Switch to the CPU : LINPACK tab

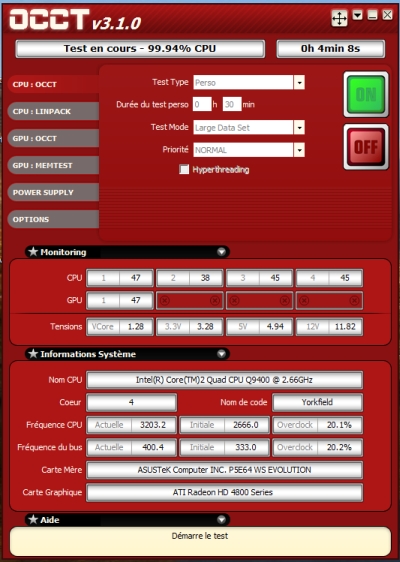coord(53,111)
